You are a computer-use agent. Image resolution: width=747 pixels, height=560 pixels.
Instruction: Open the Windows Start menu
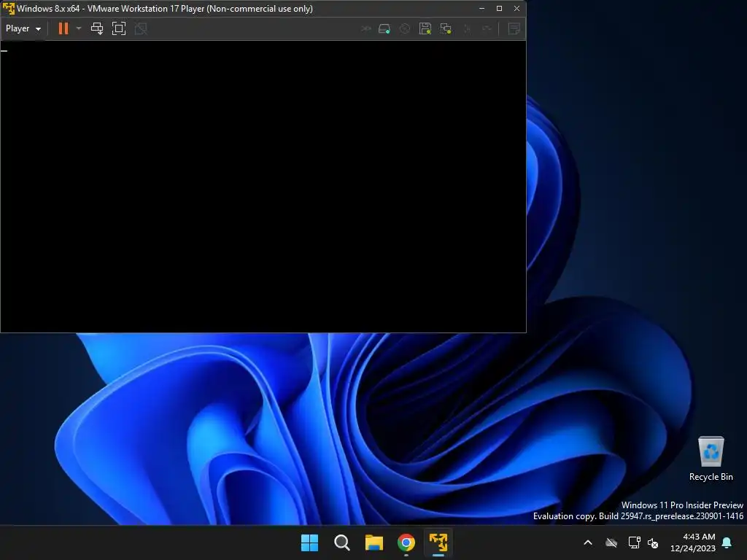point(309,542)
